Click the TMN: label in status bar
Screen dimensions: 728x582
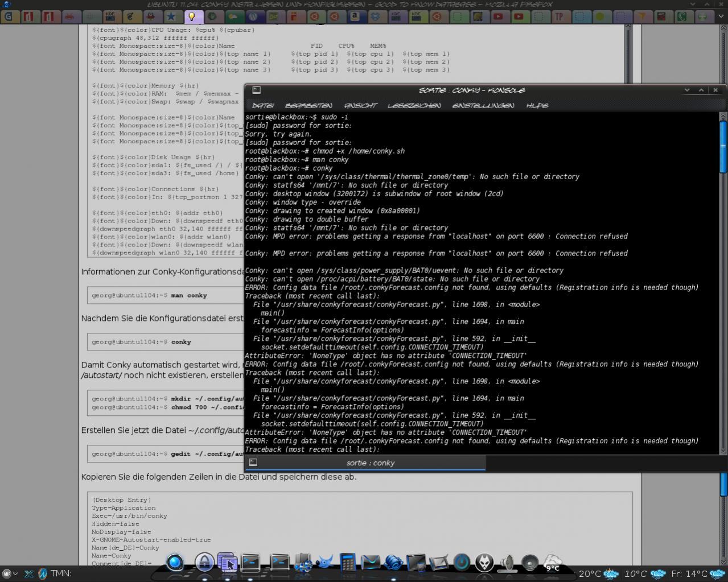61,573
